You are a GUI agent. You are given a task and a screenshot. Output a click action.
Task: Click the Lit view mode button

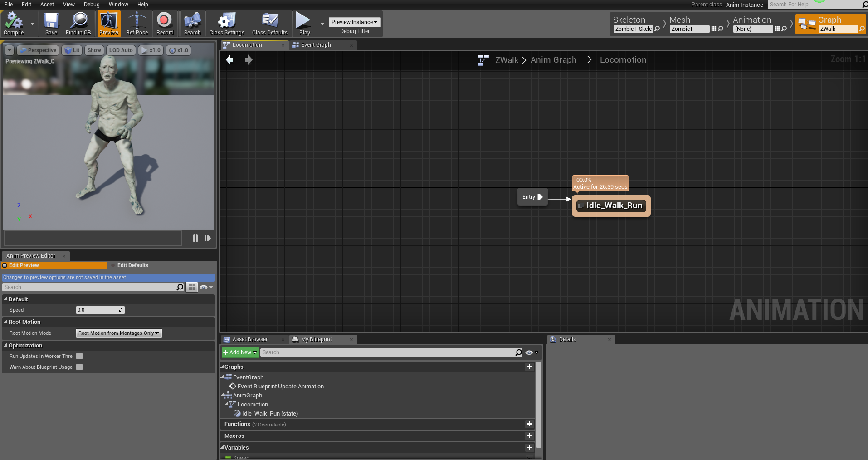73,50
